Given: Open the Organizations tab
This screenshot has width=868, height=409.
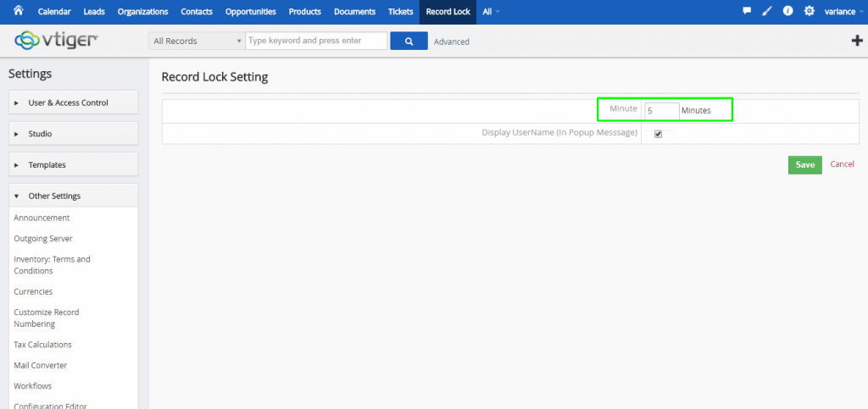Looking at the screenshot, I should tap(142, 12).
